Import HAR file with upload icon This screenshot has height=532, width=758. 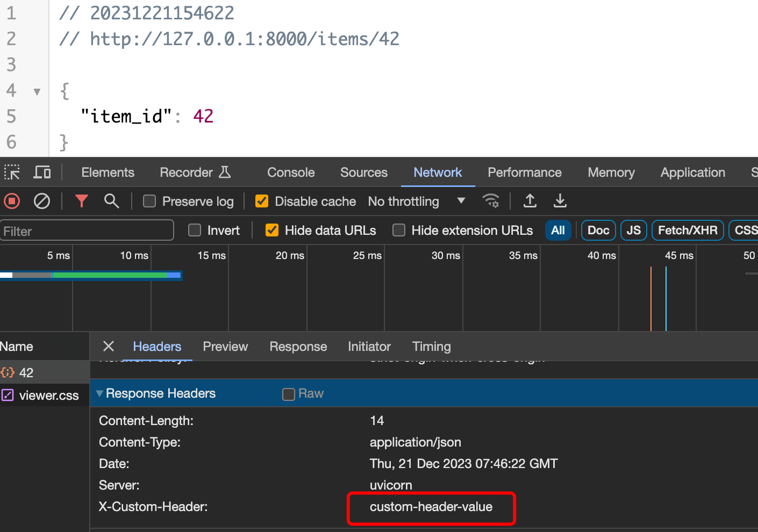530,201
